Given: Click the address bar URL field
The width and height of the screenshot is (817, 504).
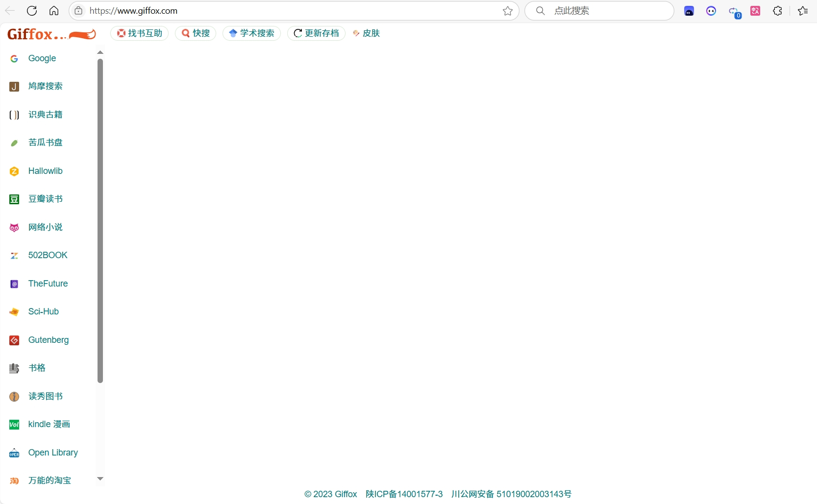Looking at the screenshot, I should click(x=294, y=11).
